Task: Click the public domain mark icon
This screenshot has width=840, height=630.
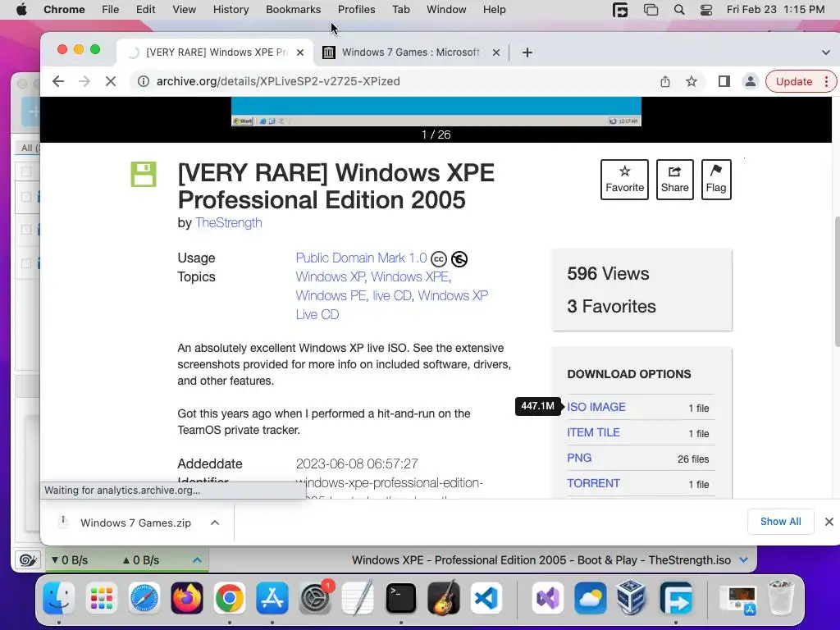Action: point(459,259)
